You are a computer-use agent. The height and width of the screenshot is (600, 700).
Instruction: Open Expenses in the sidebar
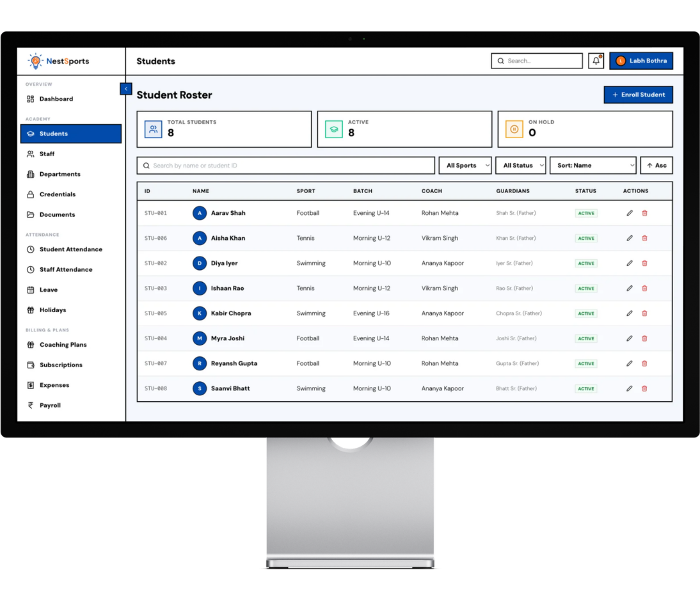click(x=71, y=385)
